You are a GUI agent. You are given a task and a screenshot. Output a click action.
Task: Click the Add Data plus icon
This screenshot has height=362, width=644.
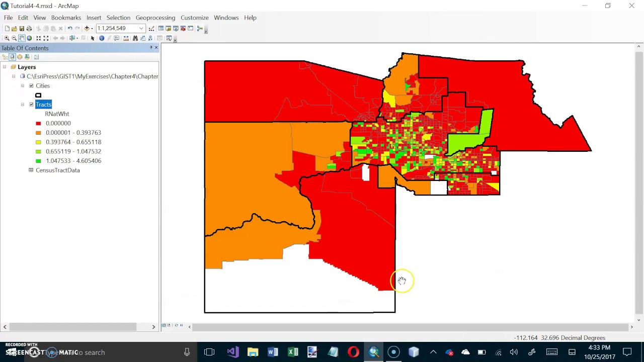click(87, 29)
